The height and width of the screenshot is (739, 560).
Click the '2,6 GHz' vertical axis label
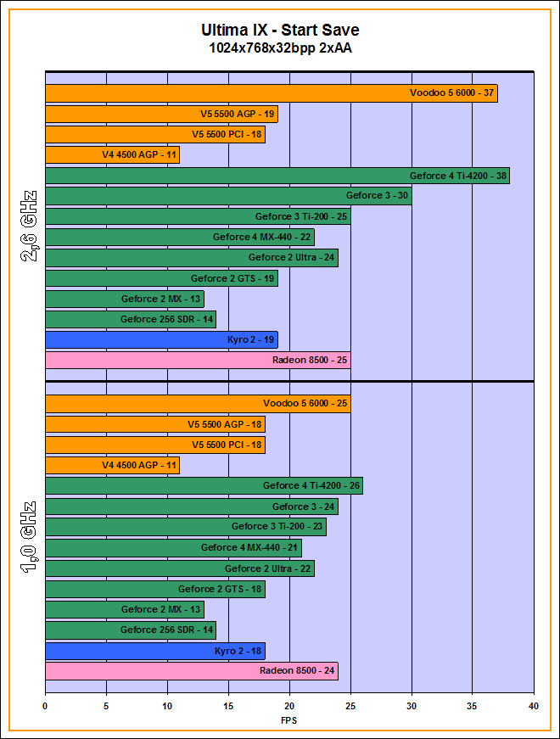(x=29, y=226)
